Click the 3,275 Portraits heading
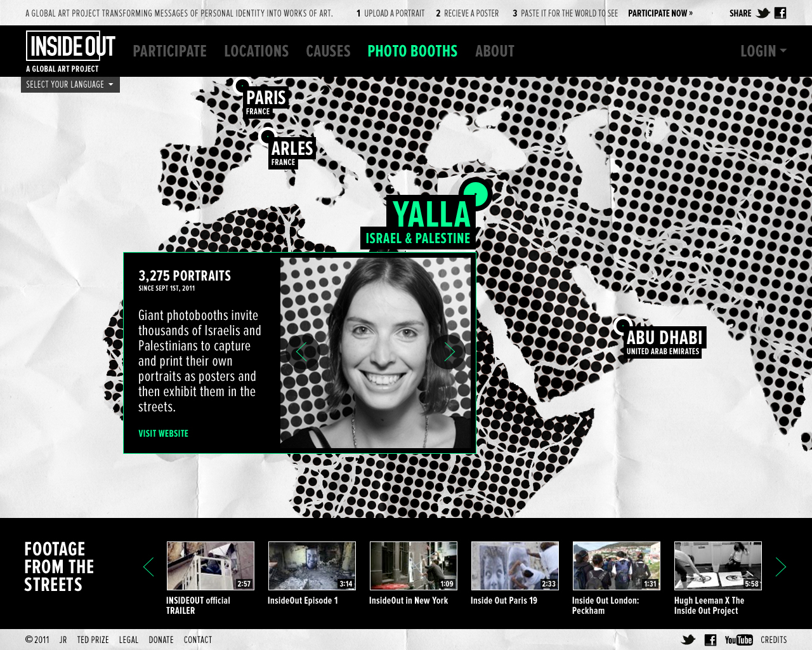Viewport: 812px width, 650px height. point(185,276)
